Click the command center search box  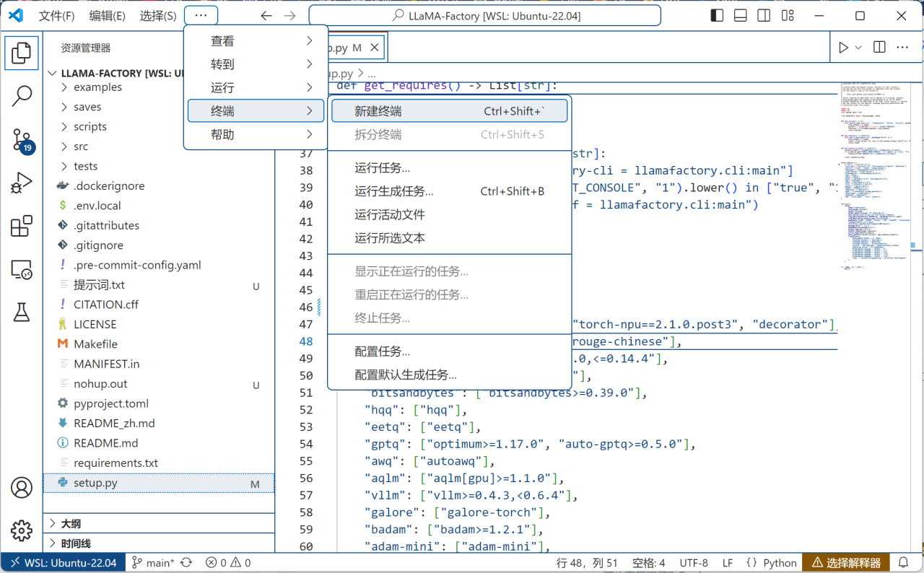[x=485, y=16]
